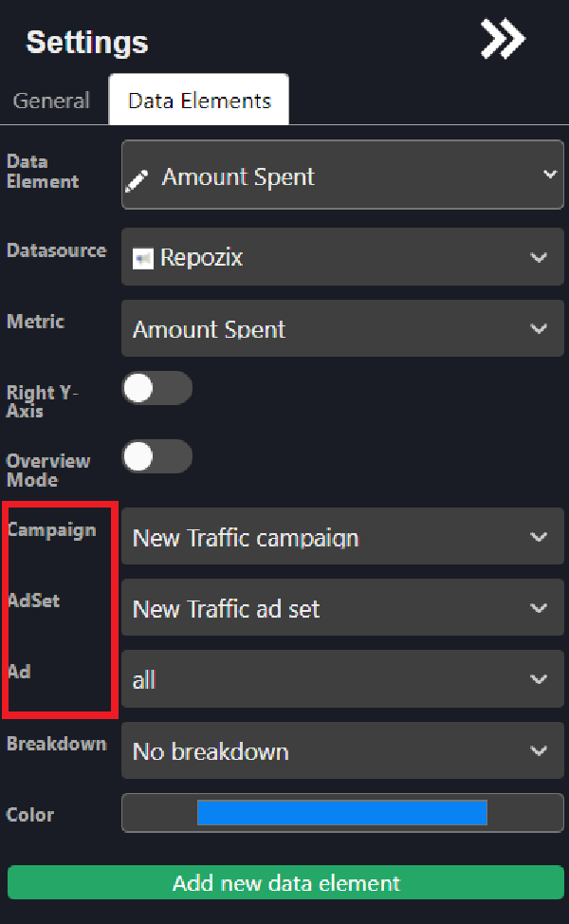Image resolution: width=569 pixels, height=924 pixels.
Task: Expand the Campaign selector via its chevron
Action: 539,536
